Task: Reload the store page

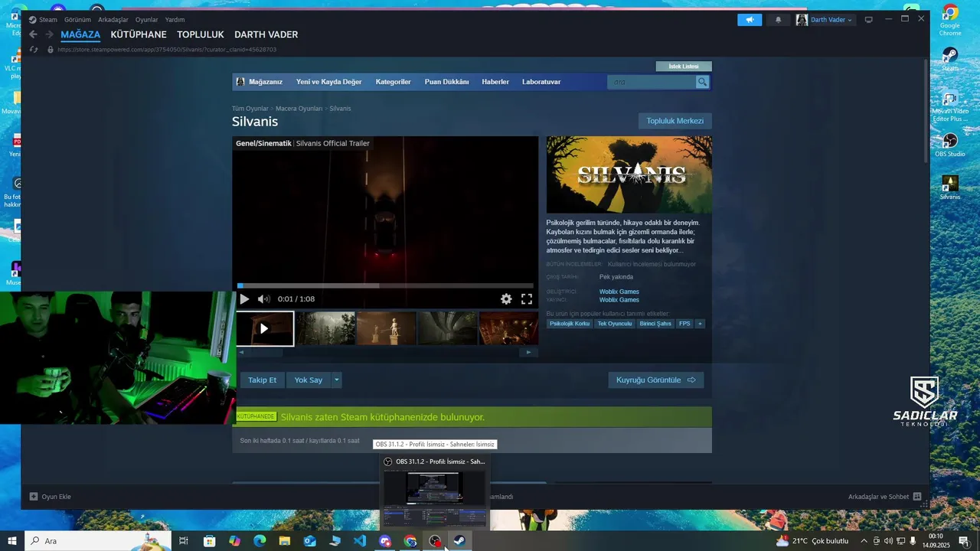Action: (x=34, y=50)
